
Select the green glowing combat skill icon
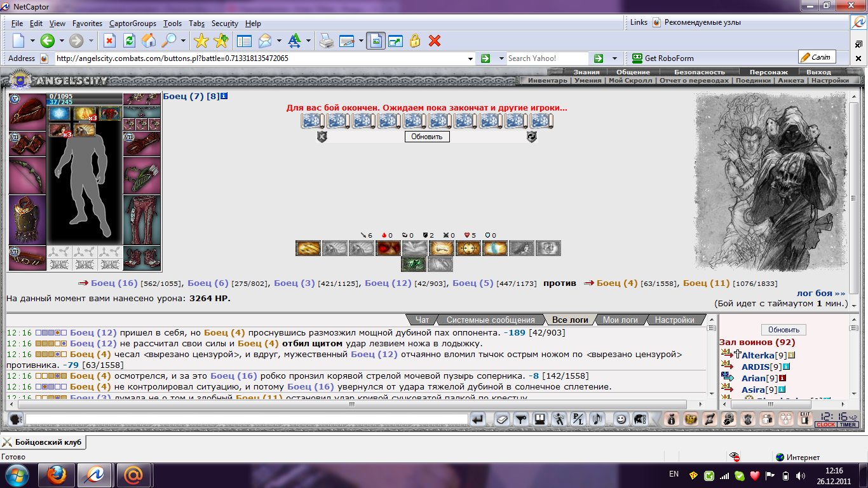tap(414, 264)
